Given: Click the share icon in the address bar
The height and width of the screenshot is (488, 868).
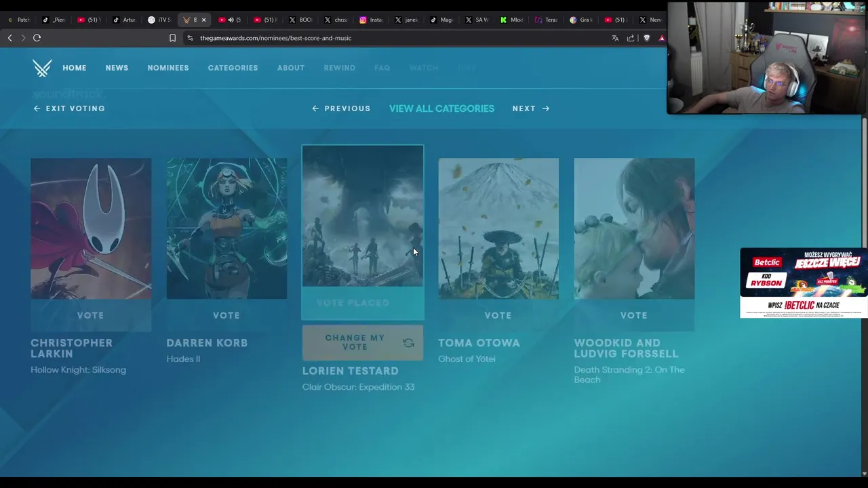Looking at the screenshot, I should [631, 38].
